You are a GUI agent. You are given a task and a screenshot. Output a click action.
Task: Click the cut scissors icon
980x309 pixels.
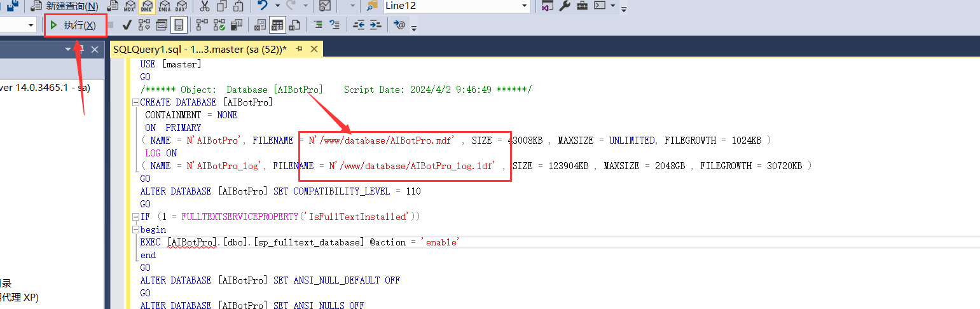(204, 6)
